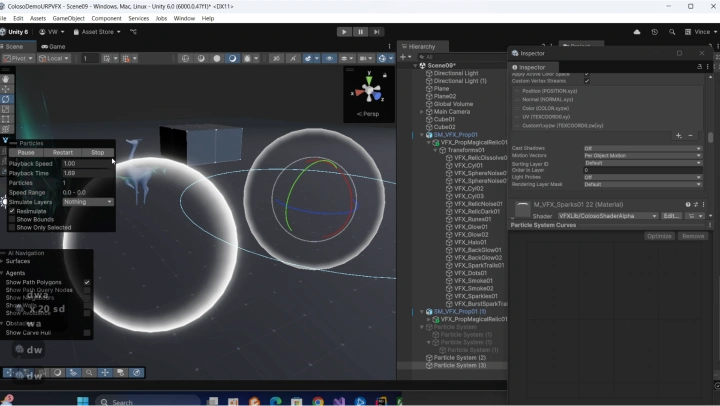Open the Assets menu
The image size is (720, 406).
[38, 18]
